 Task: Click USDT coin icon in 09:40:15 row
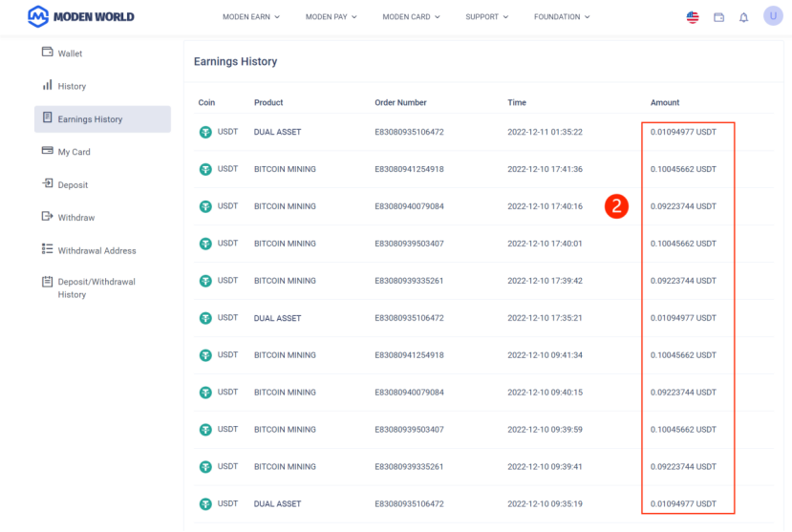coord(205,393)
